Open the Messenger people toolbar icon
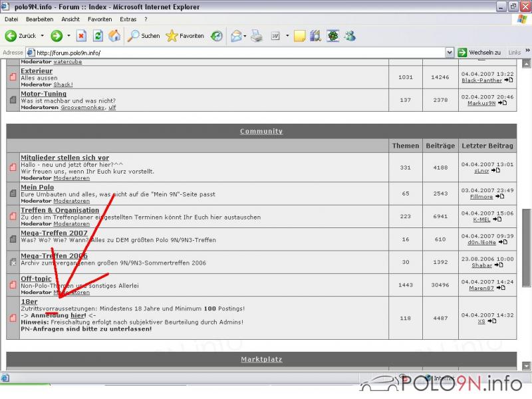 pyautogui.click(x=350, y=36)
